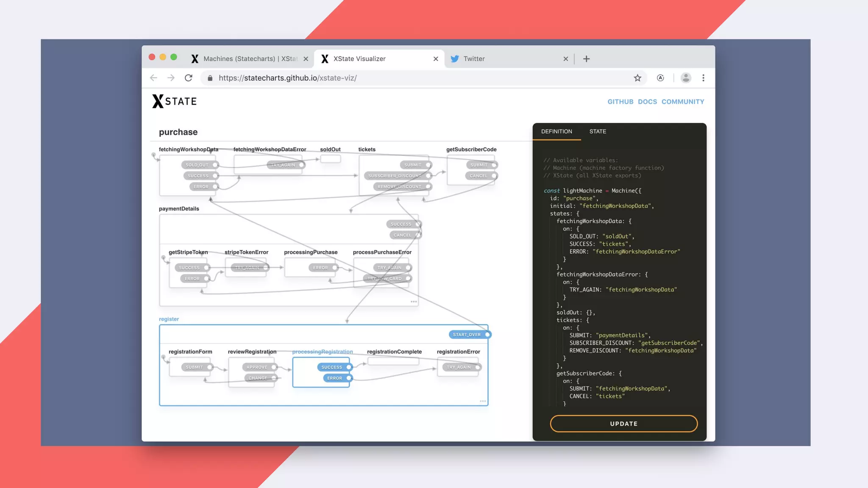Screen dimensions: 868x488
Task: Expand the register state ellipsis
Action: 483,401
